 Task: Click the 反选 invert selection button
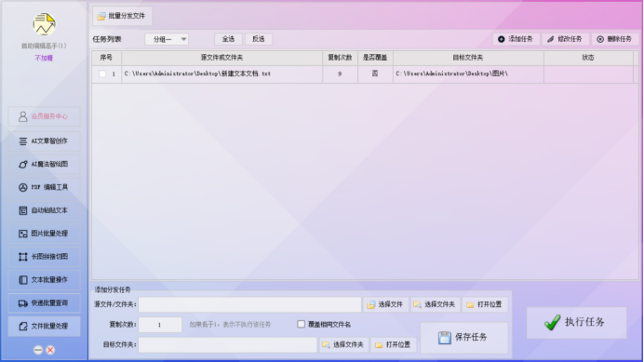pos(259,39)
